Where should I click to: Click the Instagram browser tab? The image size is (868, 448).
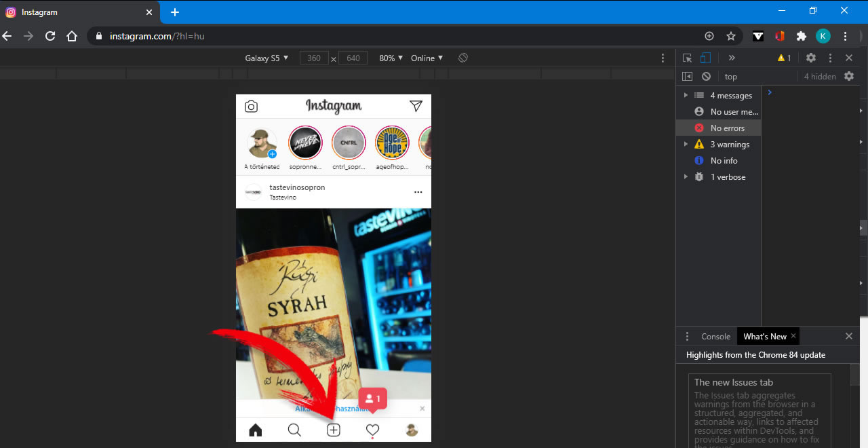(80, 12)
